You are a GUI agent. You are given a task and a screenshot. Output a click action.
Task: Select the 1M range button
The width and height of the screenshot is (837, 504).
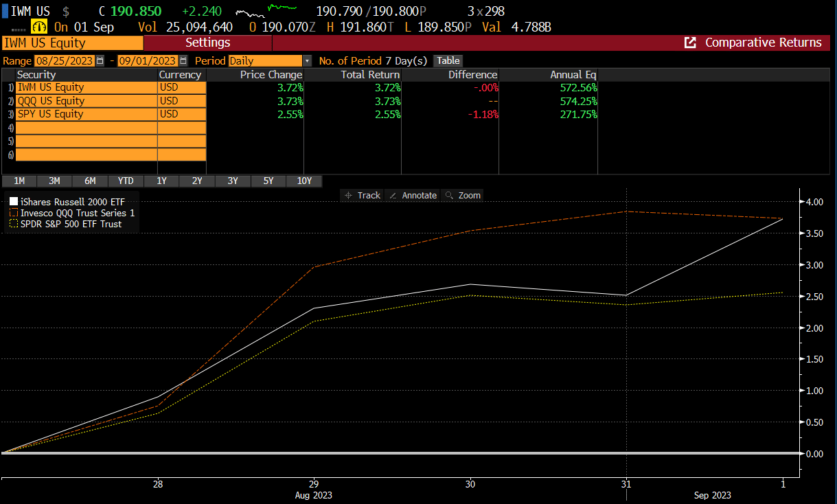coord(19,181)
